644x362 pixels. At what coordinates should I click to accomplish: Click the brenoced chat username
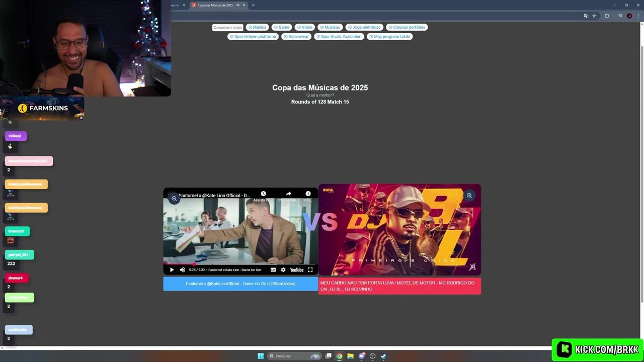point(17,231)
